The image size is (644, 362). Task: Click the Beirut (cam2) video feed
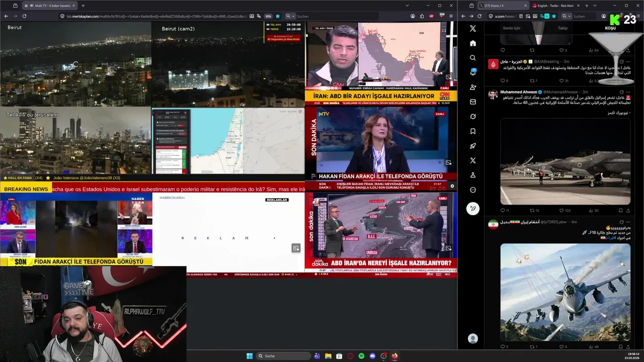(228, 64)
